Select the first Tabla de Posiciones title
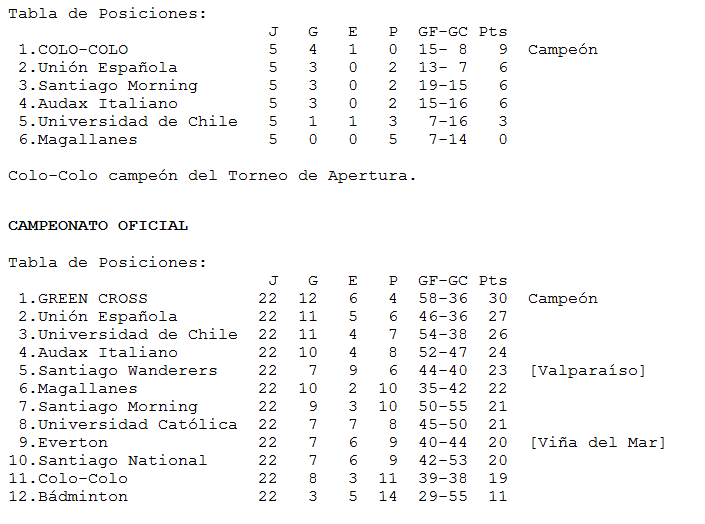Screen dimensions: 705x524 (107, 14)
